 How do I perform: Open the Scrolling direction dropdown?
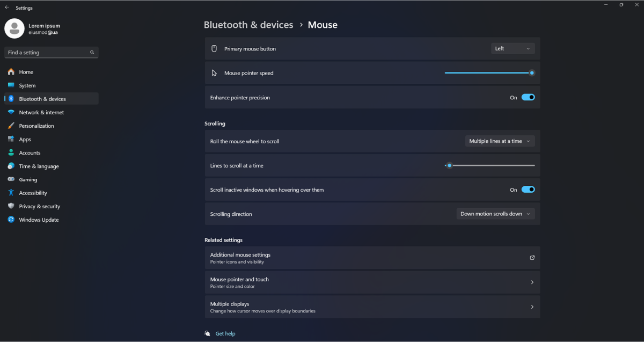pos(495,214)
